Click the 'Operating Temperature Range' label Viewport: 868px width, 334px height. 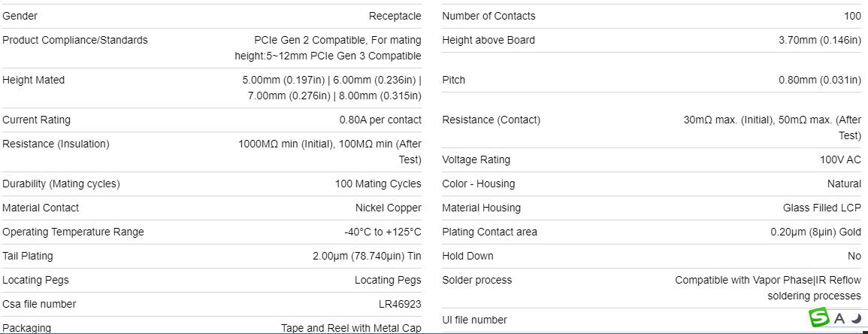tap(73, 232)
